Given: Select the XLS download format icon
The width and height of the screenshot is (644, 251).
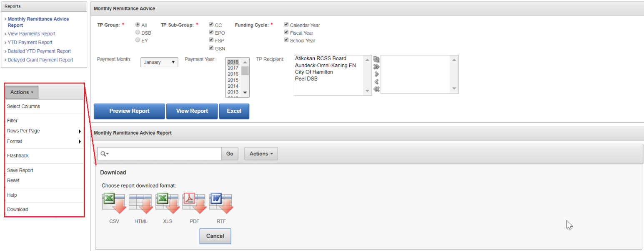Looking at the screenshot, I should click(168, 203).
